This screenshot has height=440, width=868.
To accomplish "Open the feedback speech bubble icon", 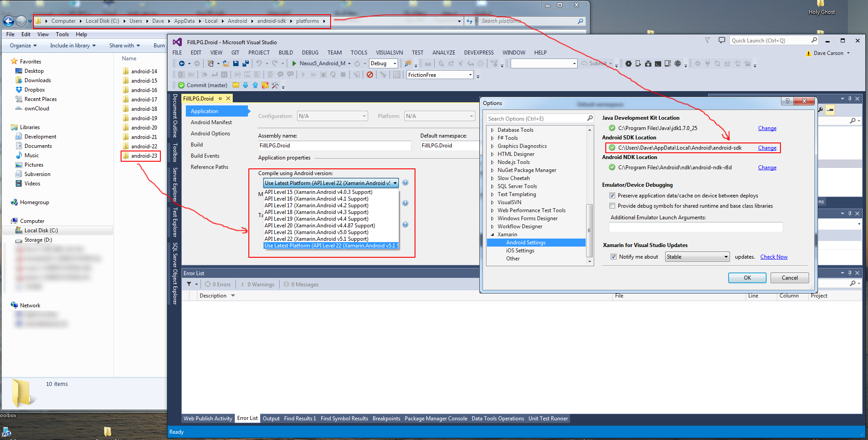I will pyautogui.click(x=721, y=40).
